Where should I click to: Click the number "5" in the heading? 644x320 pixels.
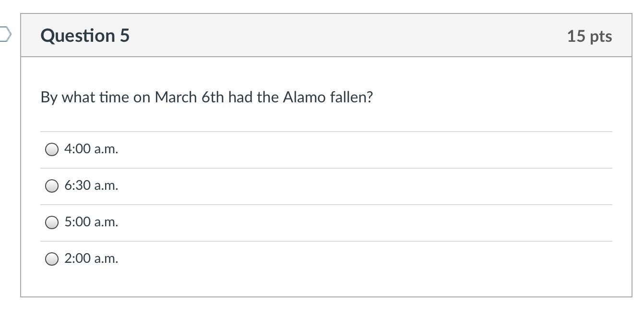[x=124, y=36]
